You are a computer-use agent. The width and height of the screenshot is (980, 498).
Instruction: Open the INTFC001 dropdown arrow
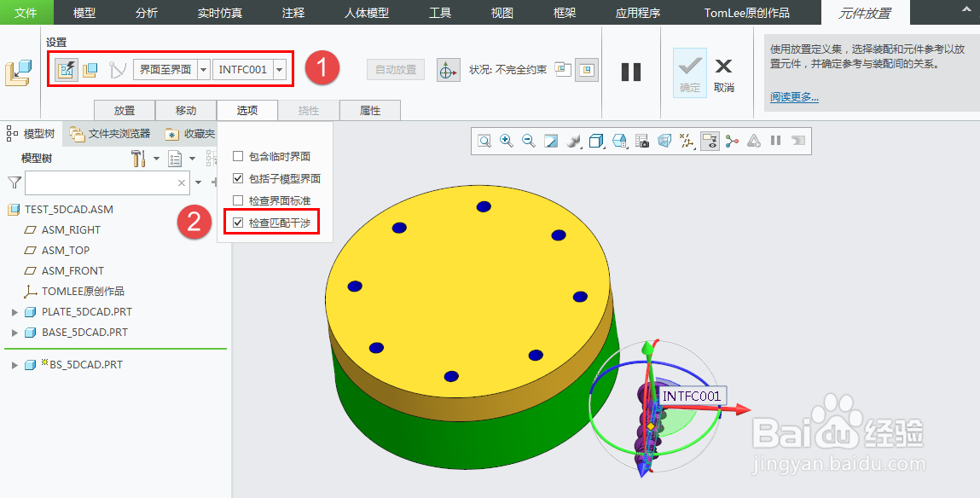[x=280, y=70]
